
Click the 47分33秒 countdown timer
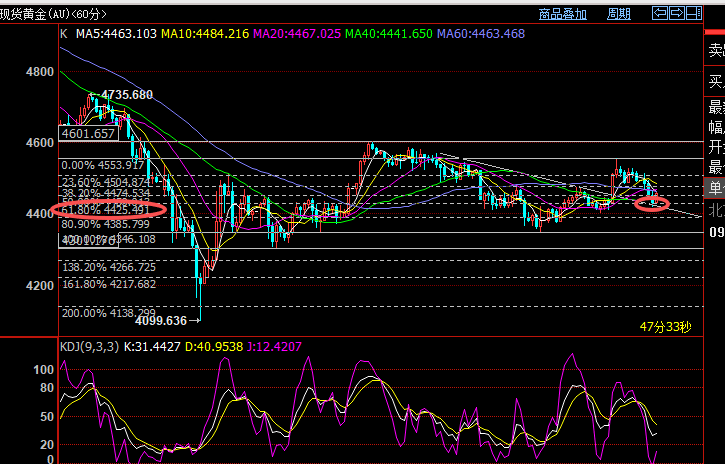(665, 327)
